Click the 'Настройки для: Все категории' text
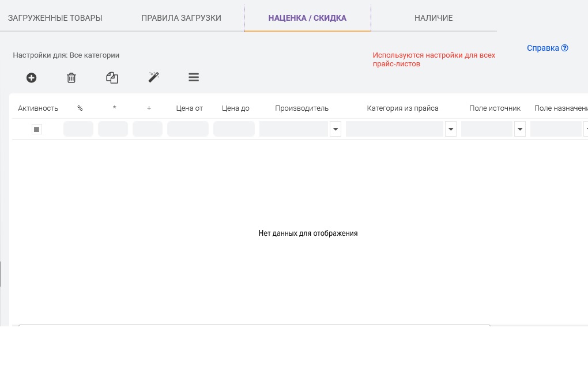This screenshot has height=369, width=588. (66, 55)
